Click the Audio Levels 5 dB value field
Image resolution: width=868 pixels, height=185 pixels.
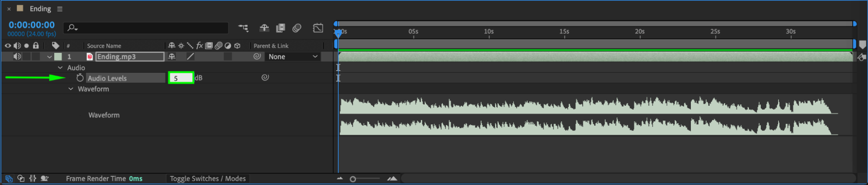point(181,78)
